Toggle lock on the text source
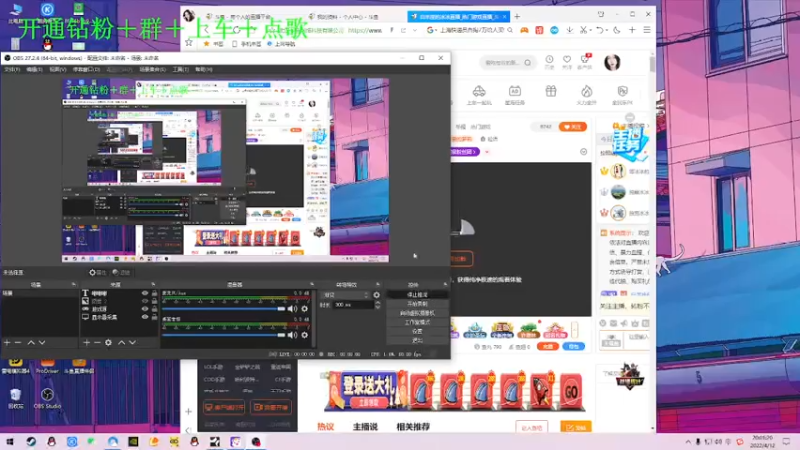The width and height of the screenshot is (800, 450). 154,293
